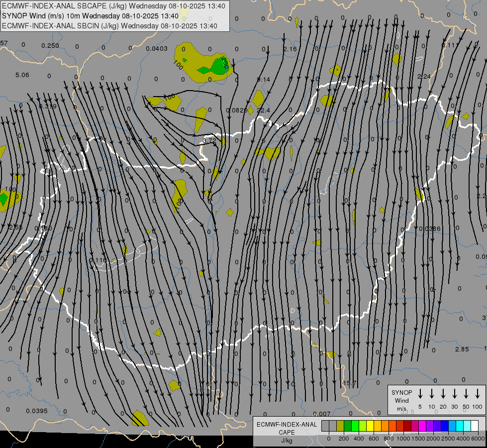Click the 200 tick label on CAPE legend

click(344, 439)
